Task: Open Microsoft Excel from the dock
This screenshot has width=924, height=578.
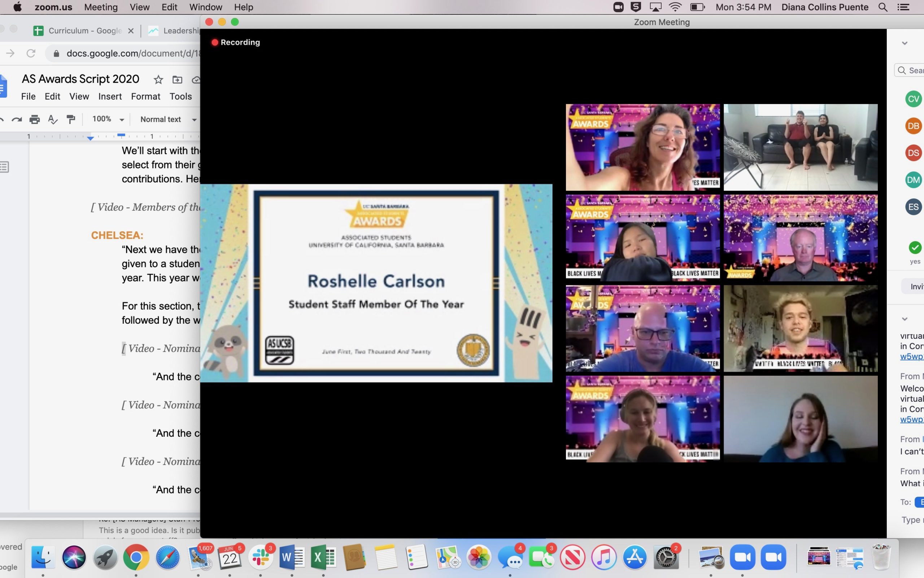Action: 324,558
